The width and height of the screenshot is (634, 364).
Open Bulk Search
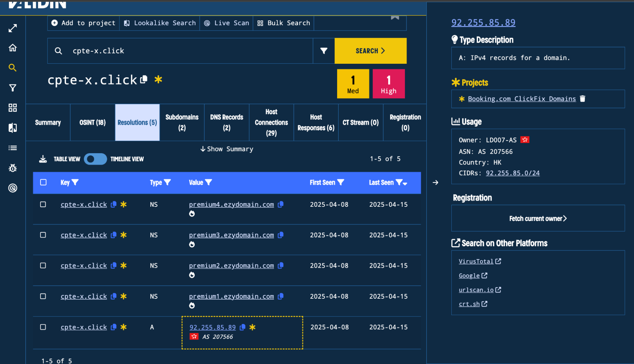coord(284,23)
